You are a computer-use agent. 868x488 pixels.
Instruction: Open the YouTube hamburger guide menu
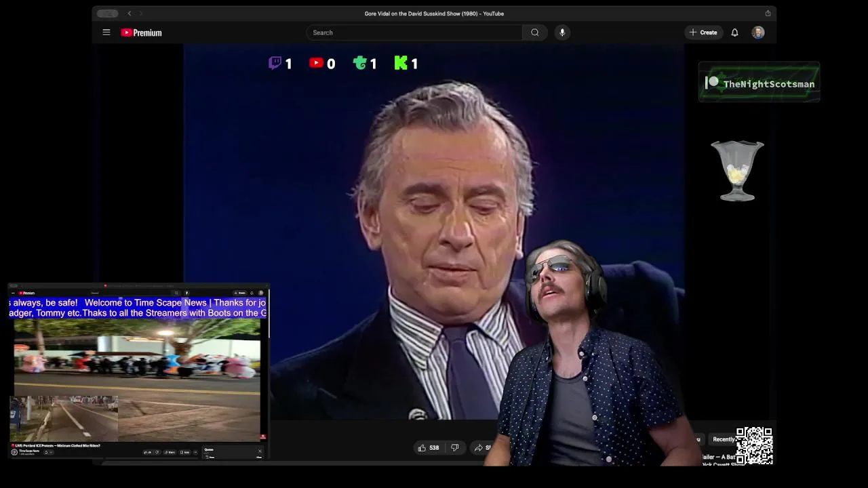[106, 33]
